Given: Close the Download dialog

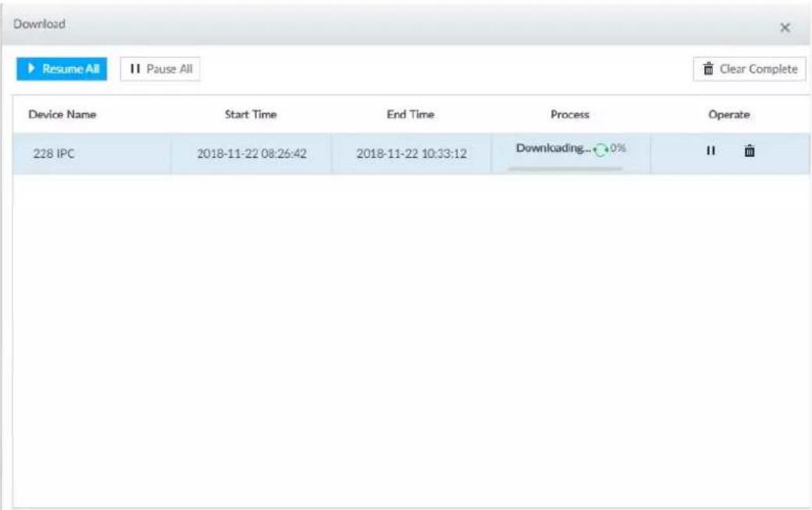Looking at the screenshot, I should coord(785,27).
